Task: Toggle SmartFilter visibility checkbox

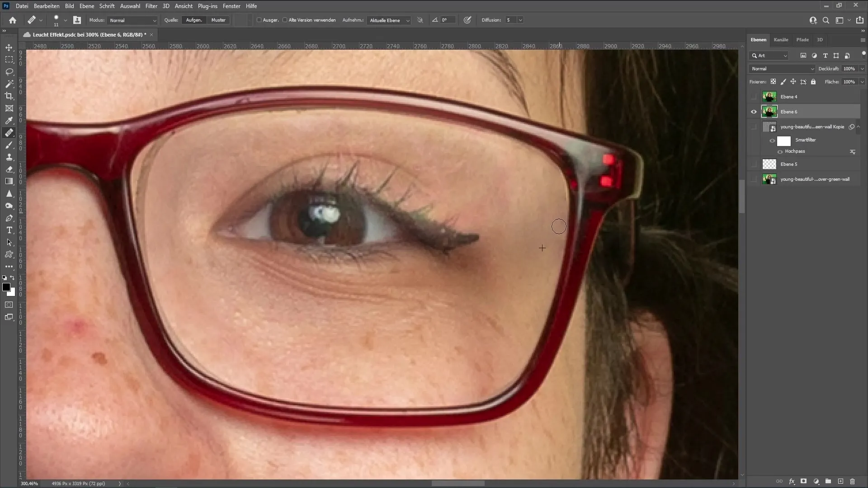Action: (x=772, y=140)
